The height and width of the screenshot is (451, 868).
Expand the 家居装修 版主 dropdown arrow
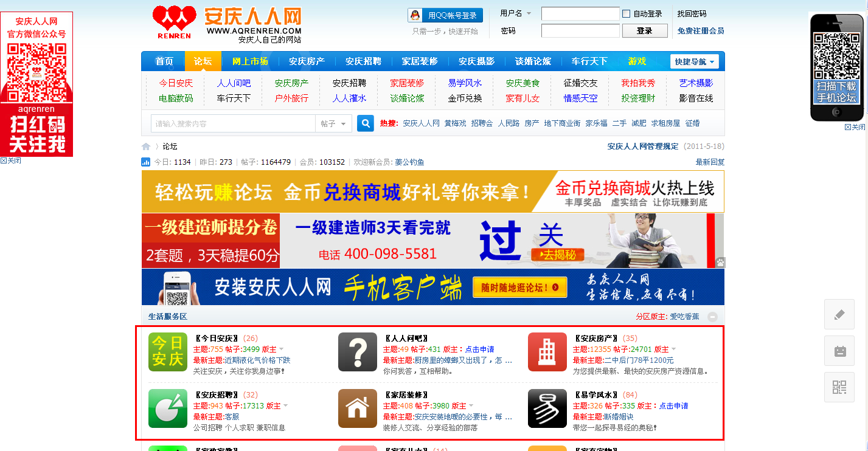point(471,406)
